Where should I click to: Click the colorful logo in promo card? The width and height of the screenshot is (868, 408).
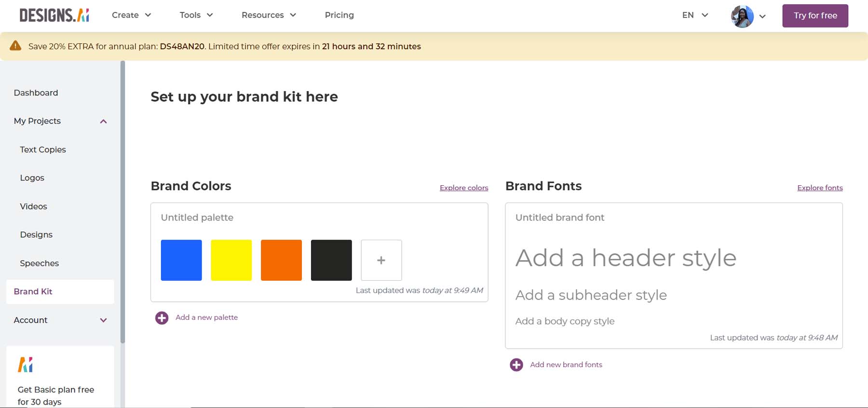click(x=25, y=365)
